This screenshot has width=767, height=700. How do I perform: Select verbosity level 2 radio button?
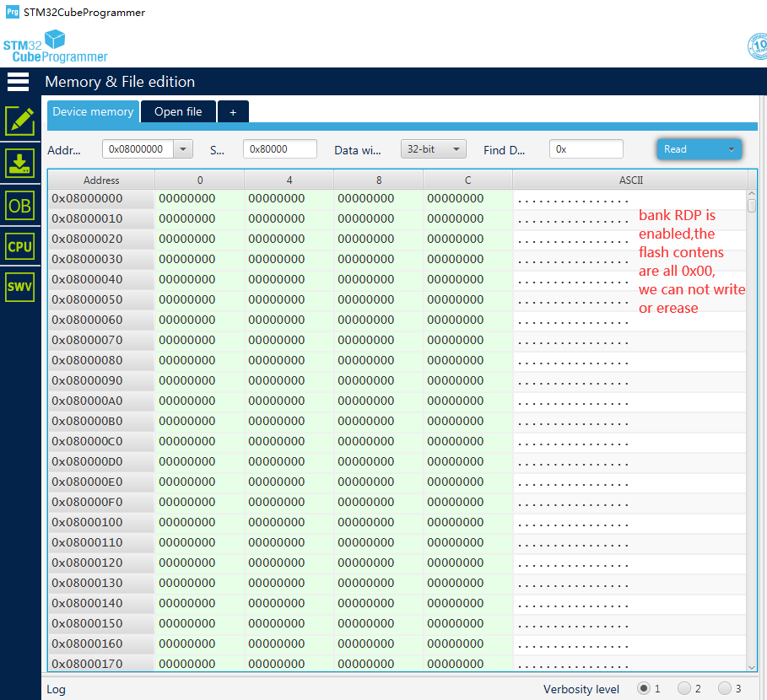tap(683, 688)
